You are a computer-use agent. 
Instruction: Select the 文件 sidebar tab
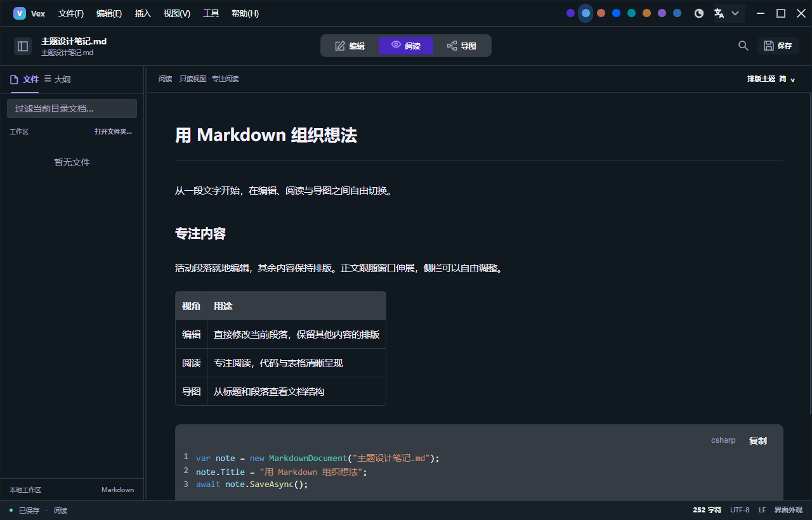(x=25, y=79)
